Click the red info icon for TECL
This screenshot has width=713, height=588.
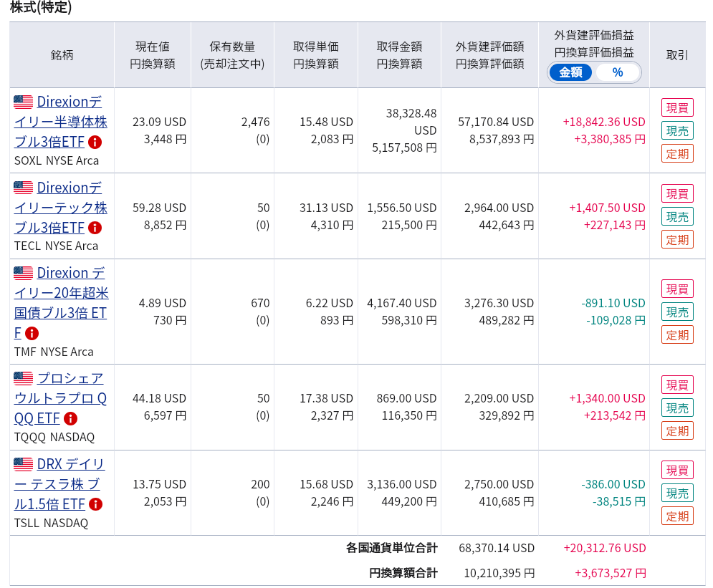[95, 228]
